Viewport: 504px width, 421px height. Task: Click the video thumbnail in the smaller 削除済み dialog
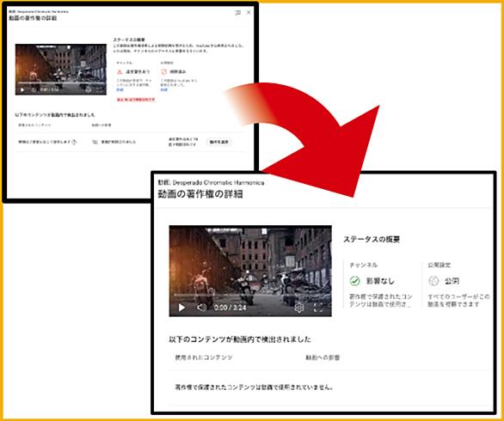tap(61, 70)
